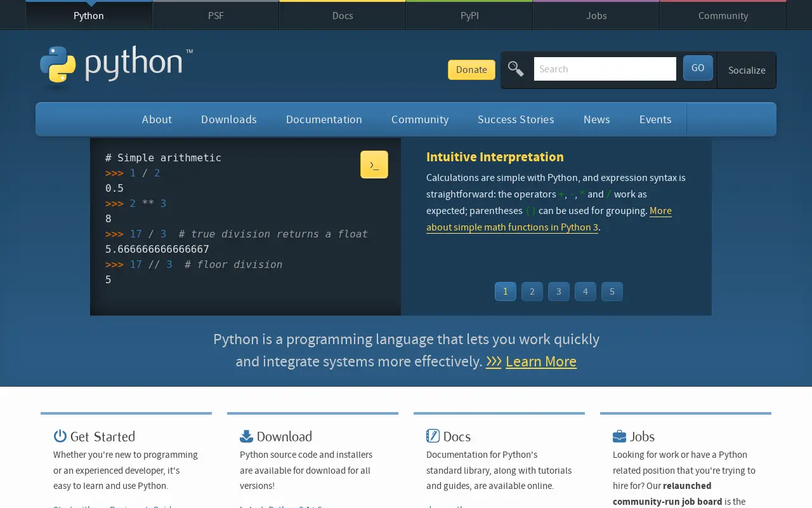Switch to slide 4 of the carousel
Screen dimensions: 812x508
tap(586, 291)
